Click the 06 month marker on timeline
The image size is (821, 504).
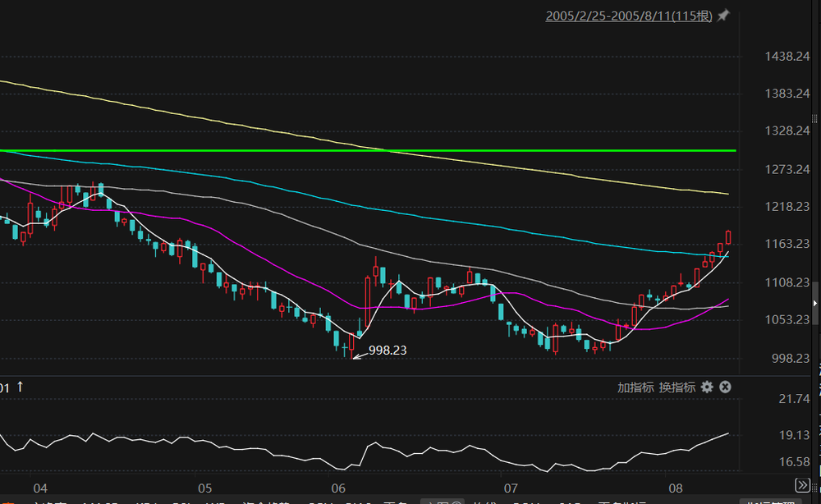(337, 486)
